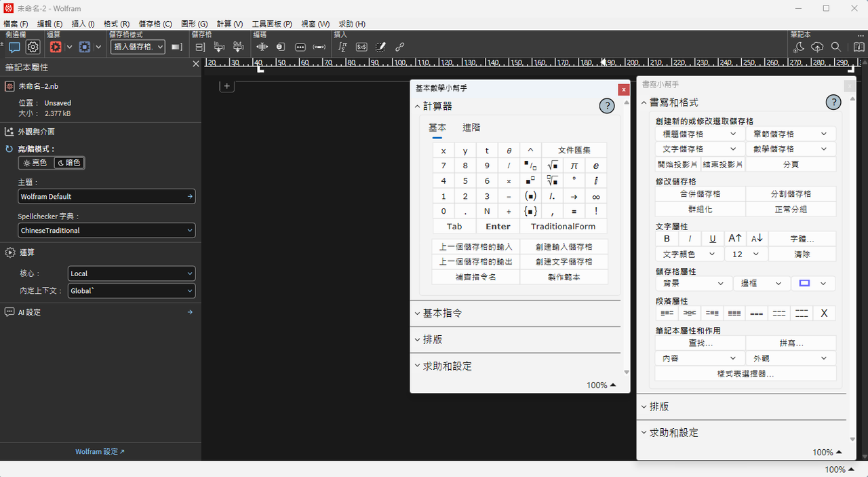Image resolution: width=868 pixels, height=477 pixels.
Task: Click the blue kernel chip icon
Action: point(85,47)
